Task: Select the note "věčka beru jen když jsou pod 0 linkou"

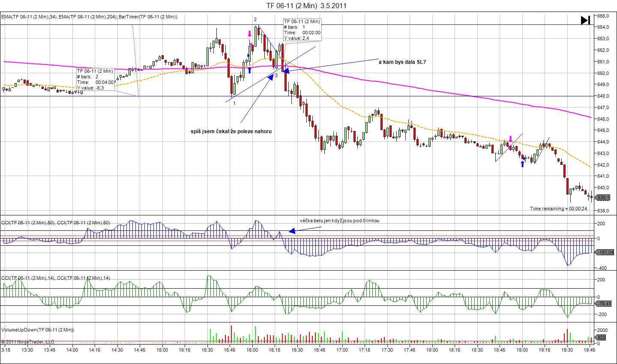Action: (x=339, y=221)
